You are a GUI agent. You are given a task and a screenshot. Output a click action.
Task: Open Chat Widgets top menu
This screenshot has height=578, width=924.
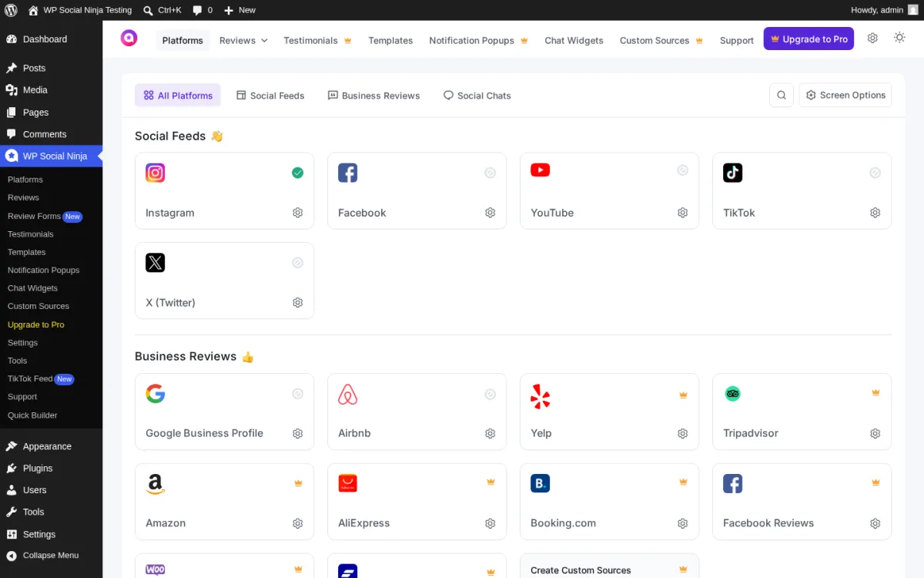coord(574,40)
